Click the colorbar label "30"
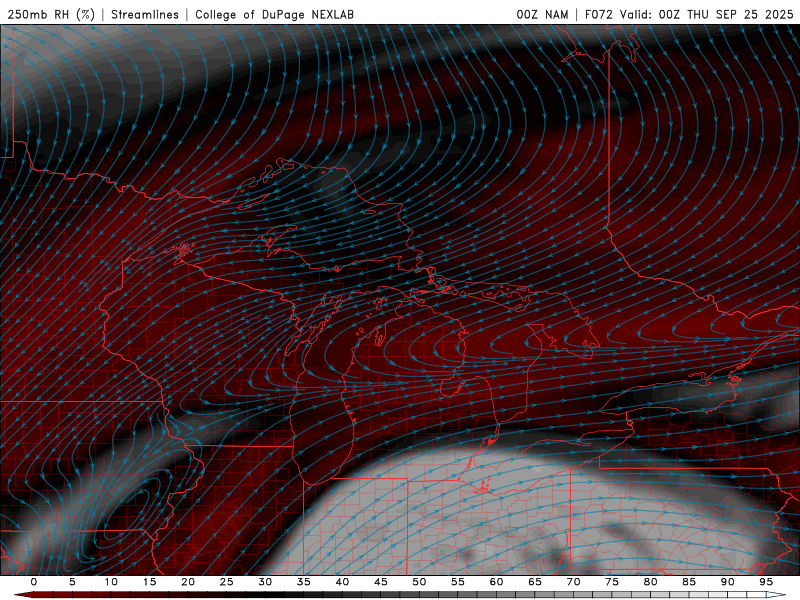The height and width of the screenshot is (600, 800). point(265,582)
